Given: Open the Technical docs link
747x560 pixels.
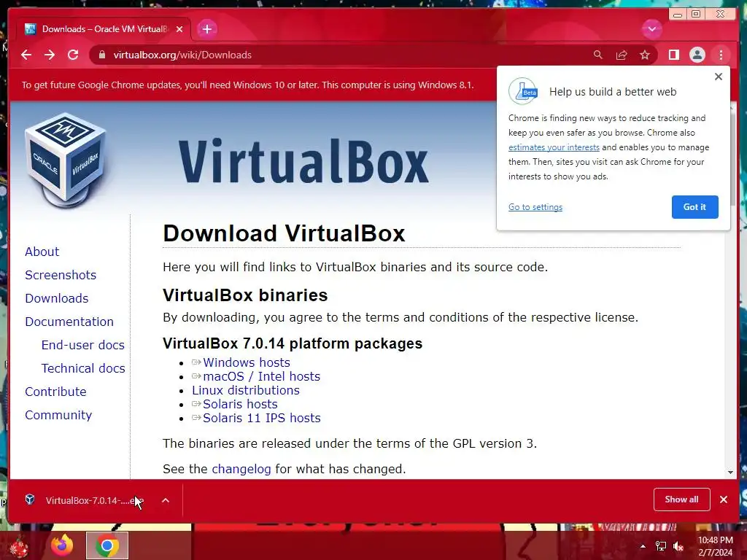Looking at the screenshot, I should [83, 368].
